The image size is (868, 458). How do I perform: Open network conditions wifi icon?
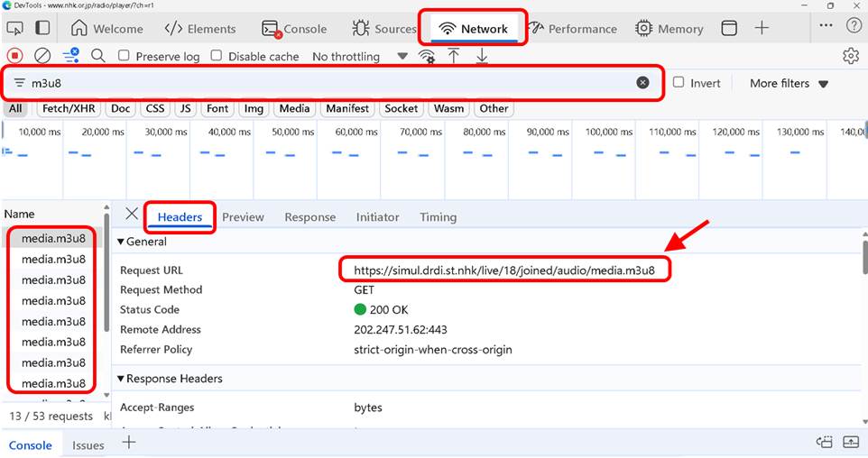pos(426,56)
